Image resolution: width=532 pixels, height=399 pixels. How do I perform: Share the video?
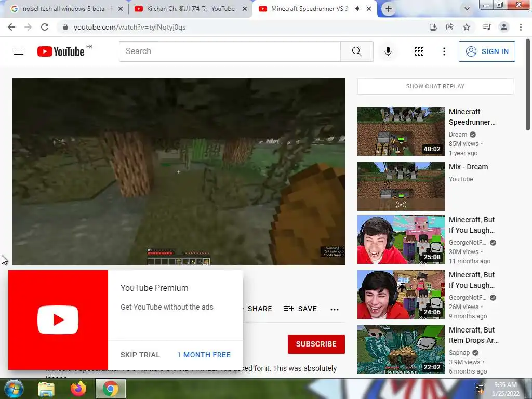tap(260, 309)
